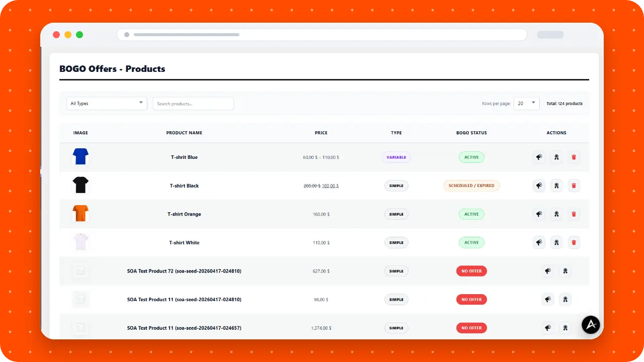Click trash icon in T-shirt Orange row
The image size is (644, 362).
[574, 214]
